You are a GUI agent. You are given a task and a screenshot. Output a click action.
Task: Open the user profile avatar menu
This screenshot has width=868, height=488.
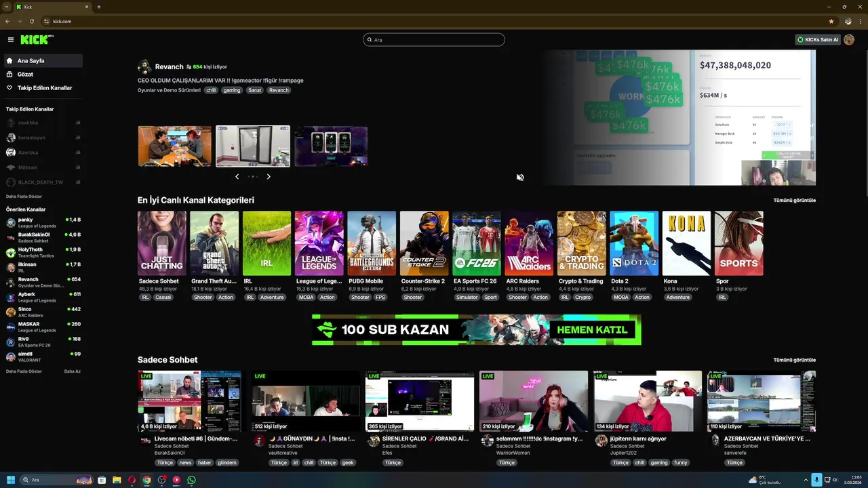click(x=849, y=40)
